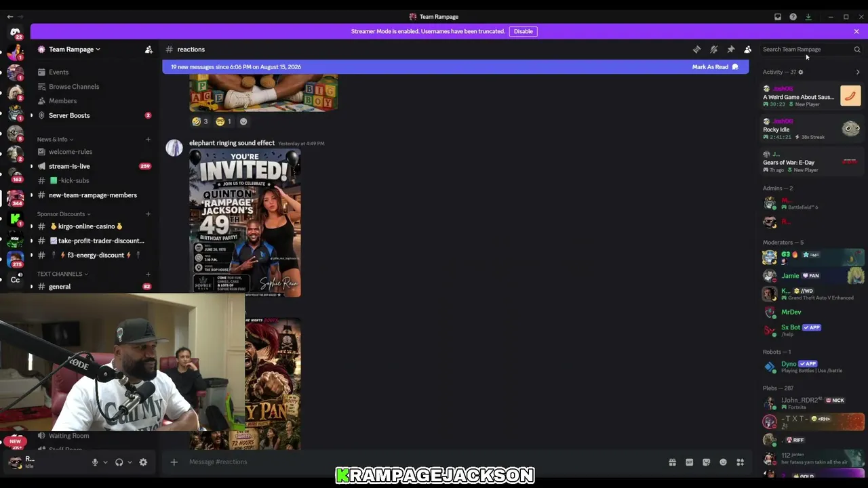Click the Inbox icon in title bar

click(778, 17)
